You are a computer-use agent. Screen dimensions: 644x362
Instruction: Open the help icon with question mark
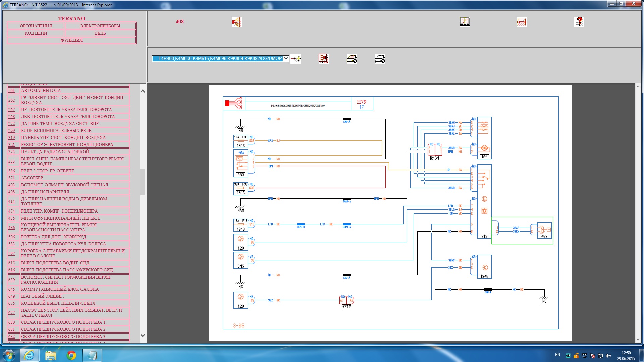click(579, 22)
